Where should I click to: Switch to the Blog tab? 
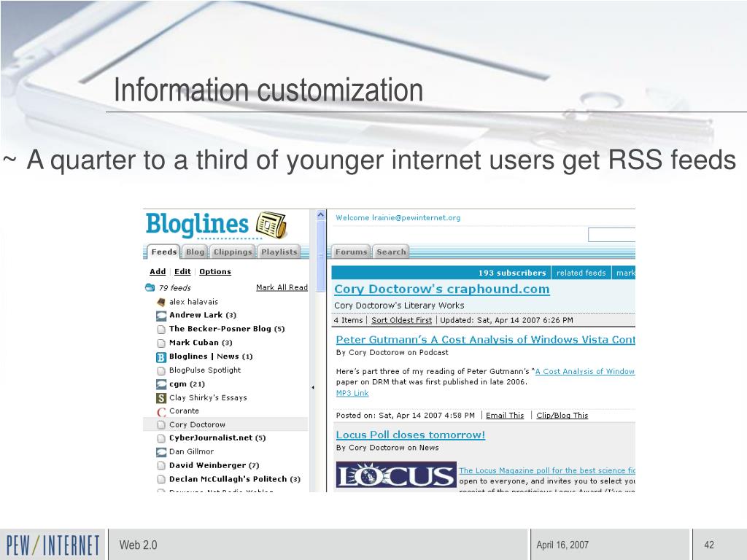point(195,252)
